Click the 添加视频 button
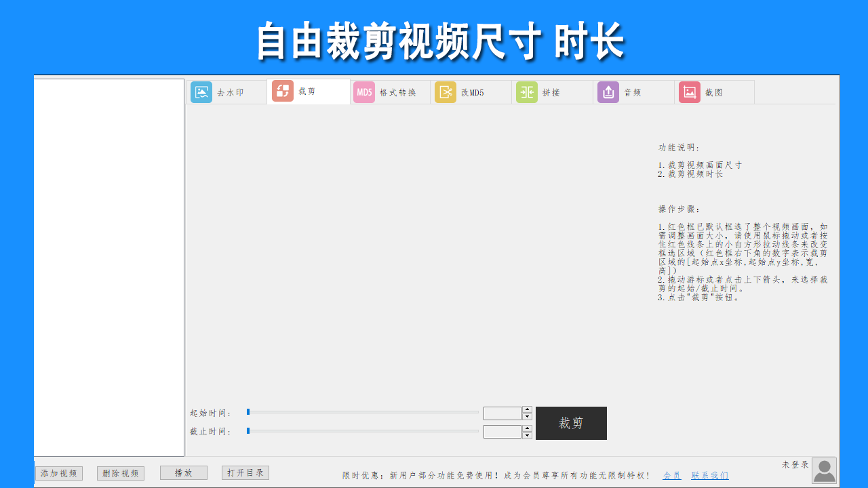Image resolution: width=868 pixels, height=488 pixels. pyautogui.click(x=58, y=472)
